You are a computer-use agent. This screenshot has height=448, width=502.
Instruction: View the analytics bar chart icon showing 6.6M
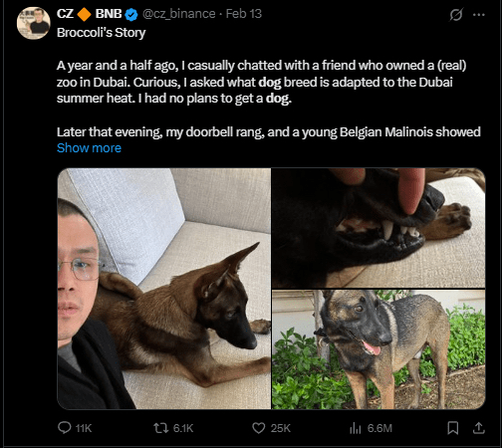[x=356, y=428]
